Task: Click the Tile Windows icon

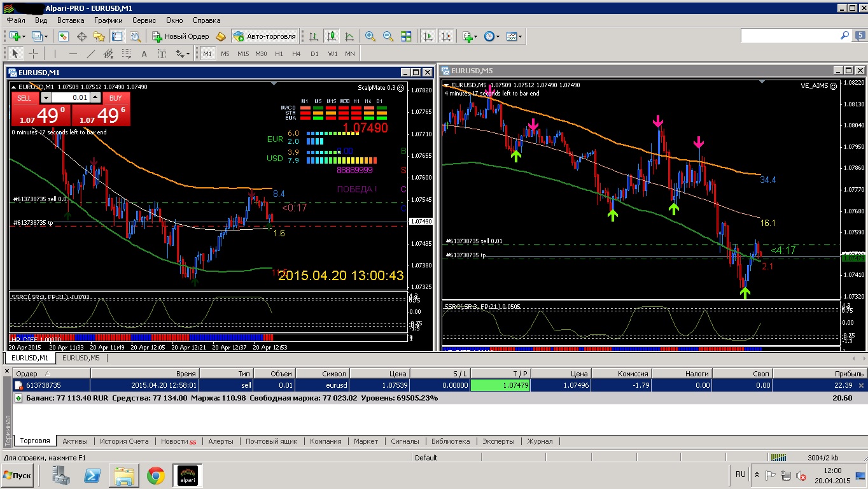Action: 406,36
